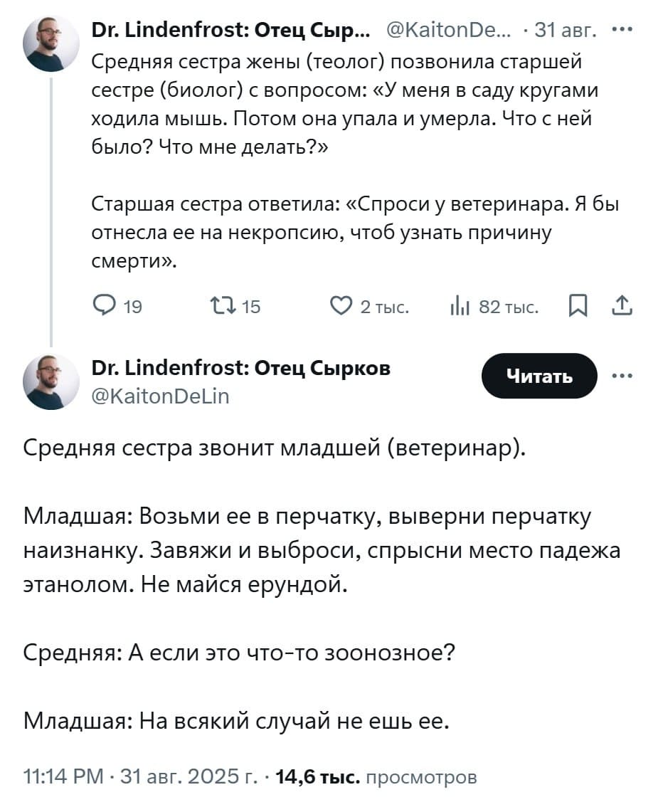Click the 82 тыс. view count
Image resolution: width=658 pixels, height=812 pixels.
pos(506,306)
